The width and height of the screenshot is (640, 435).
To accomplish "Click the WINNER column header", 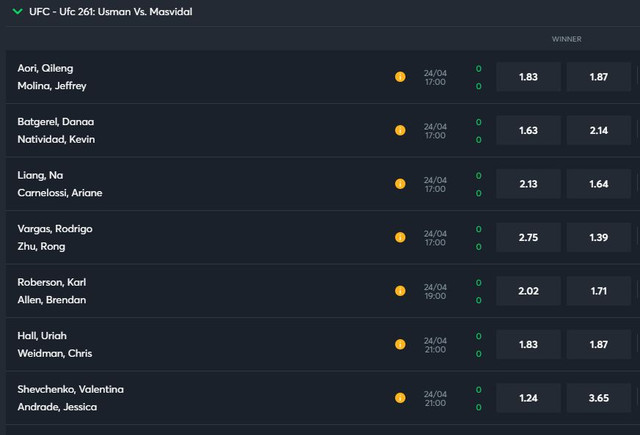I will pyautogui.click(x=567, y=39).
